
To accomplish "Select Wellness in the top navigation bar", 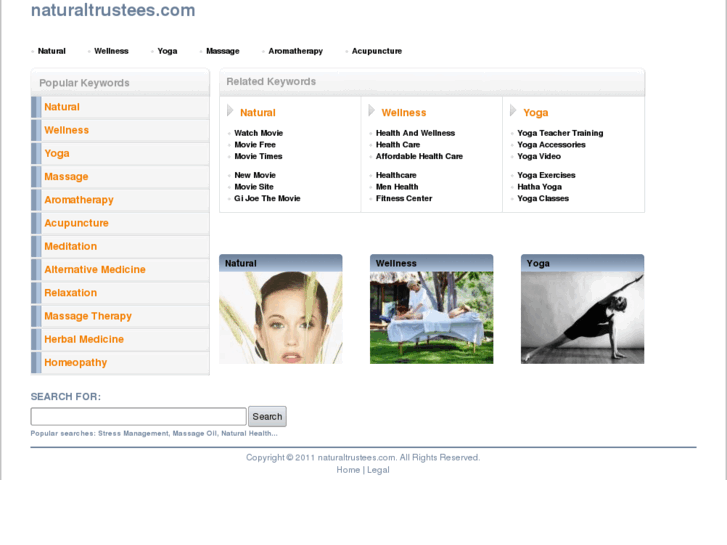I will [111, 51].
